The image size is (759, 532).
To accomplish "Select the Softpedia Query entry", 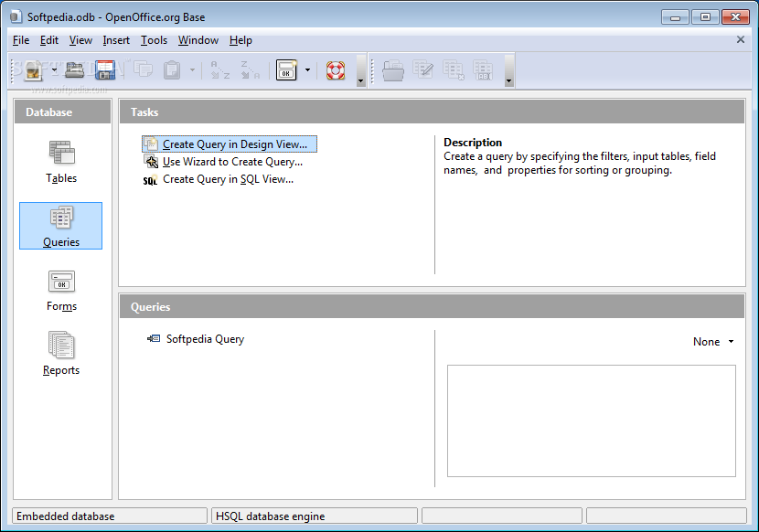I will click(x=196, y=339).
